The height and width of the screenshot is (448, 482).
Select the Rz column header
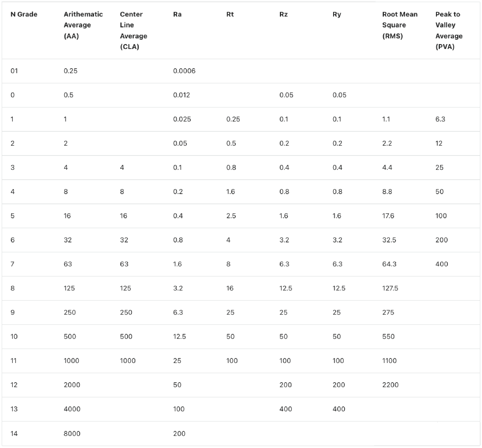[284, 14]
